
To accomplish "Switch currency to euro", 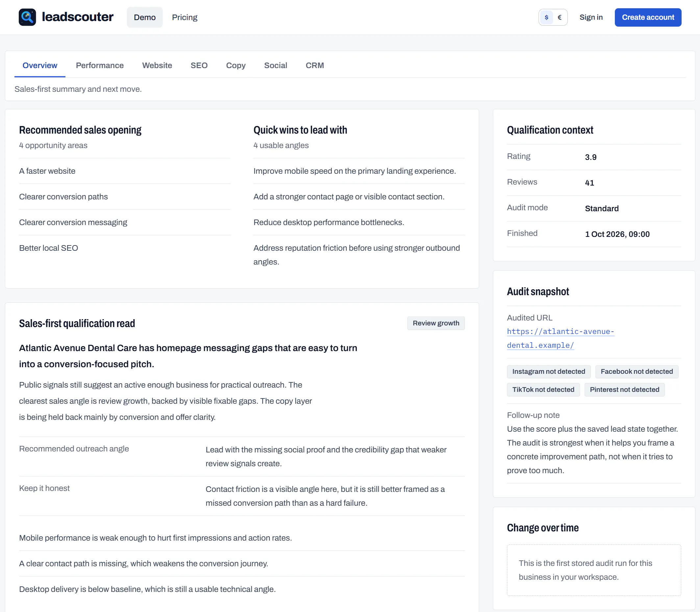I will tap(559, 17).
